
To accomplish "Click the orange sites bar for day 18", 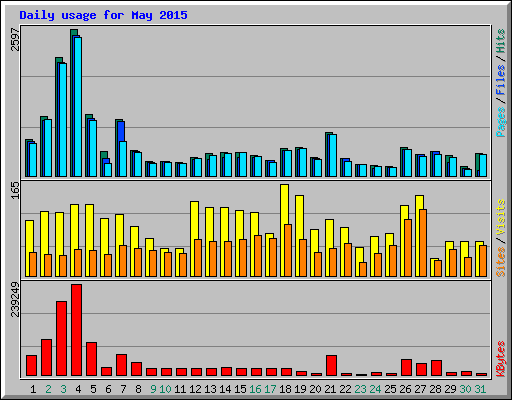I will (288, 250).
